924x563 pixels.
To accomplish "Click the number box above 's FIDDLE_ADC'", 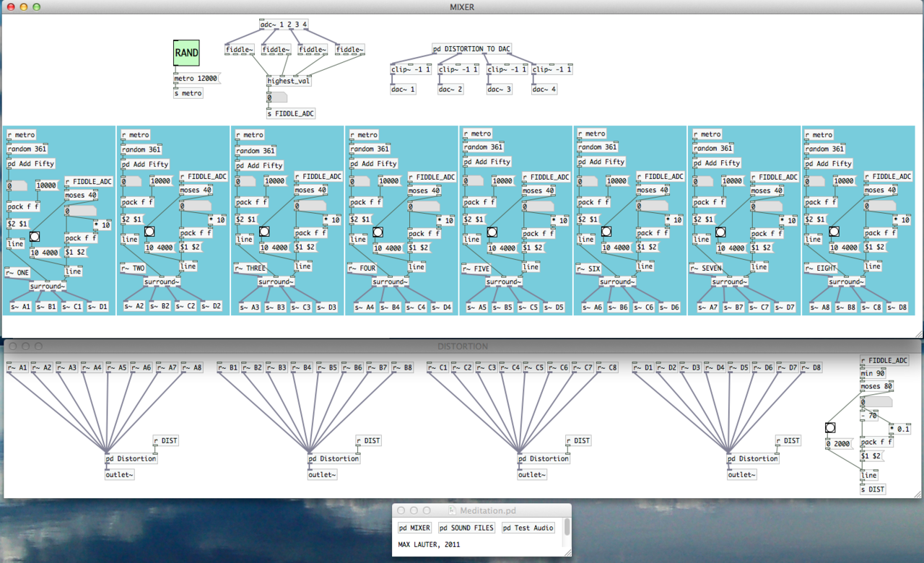I will (x=276, y=97).
